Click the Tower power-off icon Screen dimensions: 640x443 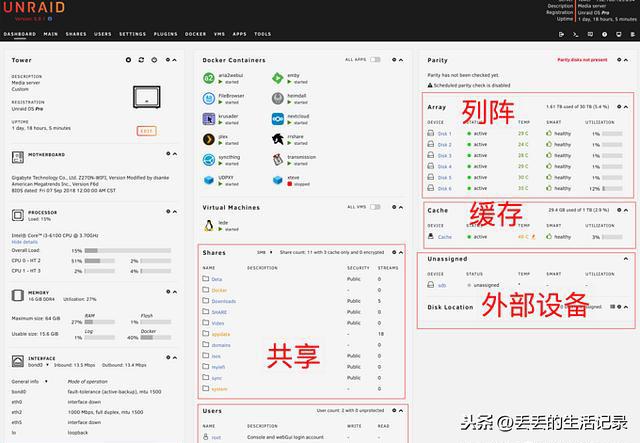point(154,60)
